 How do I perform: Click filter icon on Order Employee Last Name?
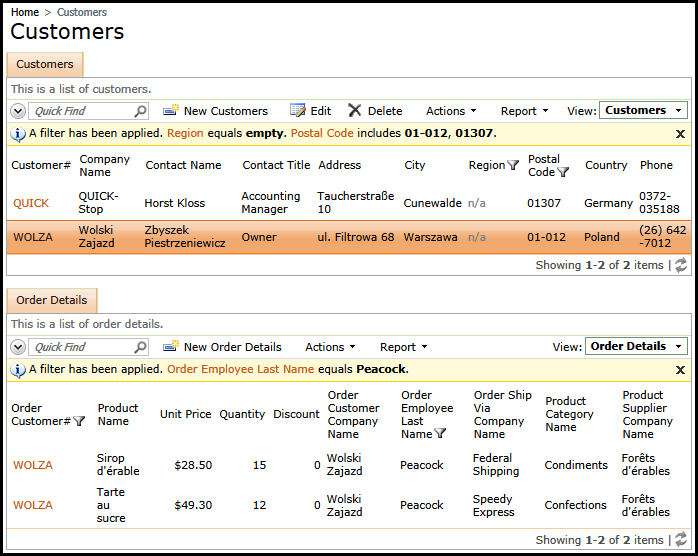[x=440, y=434]
